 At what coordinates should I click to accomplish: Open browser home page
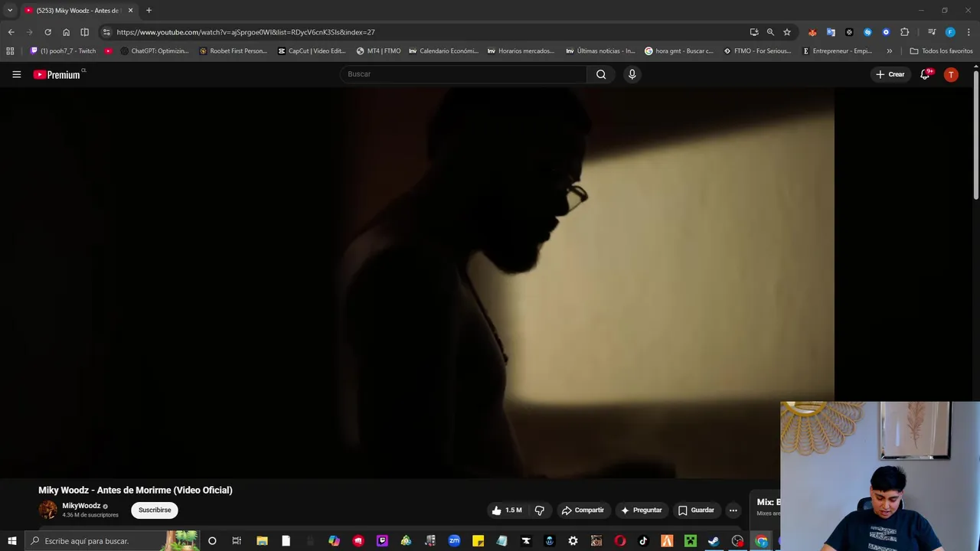click(x=66, y=32)
